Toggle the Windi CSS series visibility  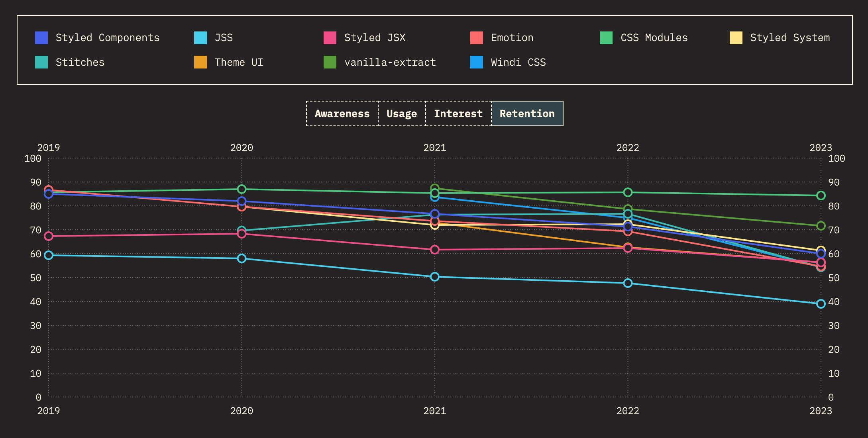(476, 62)
